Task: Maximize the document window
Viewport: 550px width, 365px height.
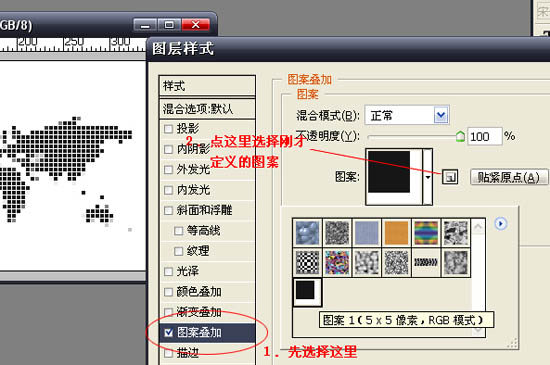Action: (x=169, y=25)
